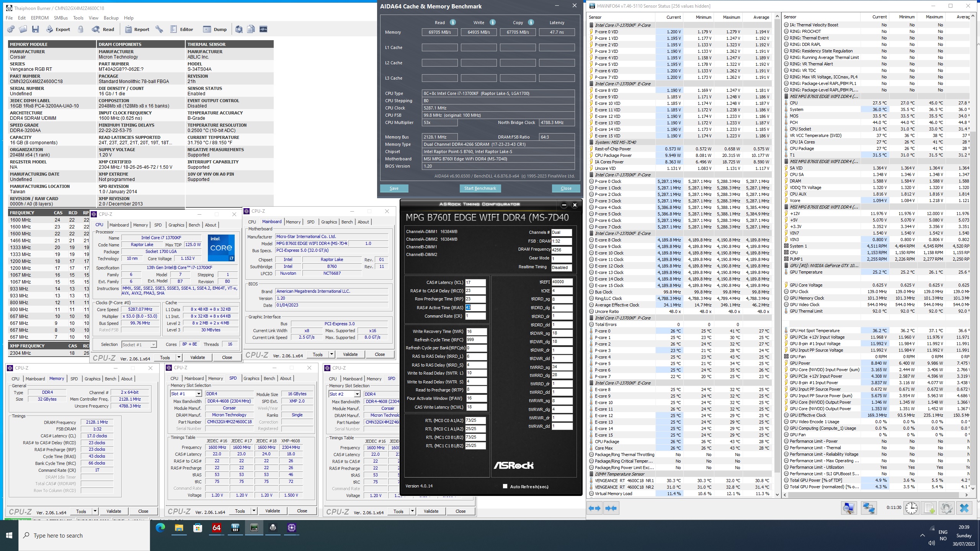
Task: Toggle Auto Refresh checkbox in ASRock Timing Configurator
Action: tap(505, 486)
